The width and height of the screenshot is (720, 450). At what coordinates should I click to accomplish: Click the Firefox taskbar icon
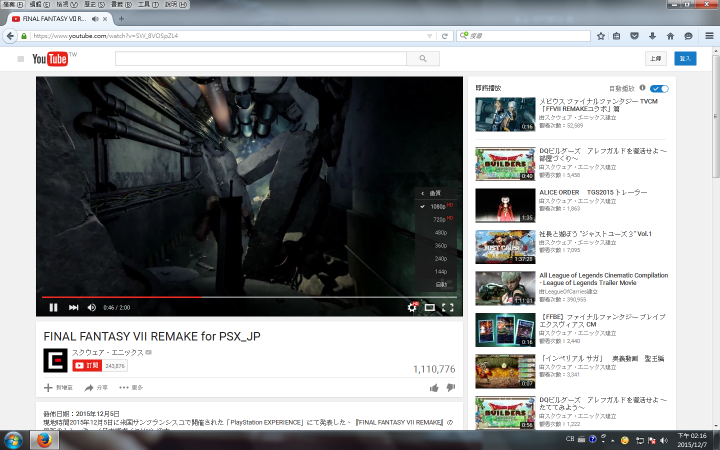(x=44, y=440)
